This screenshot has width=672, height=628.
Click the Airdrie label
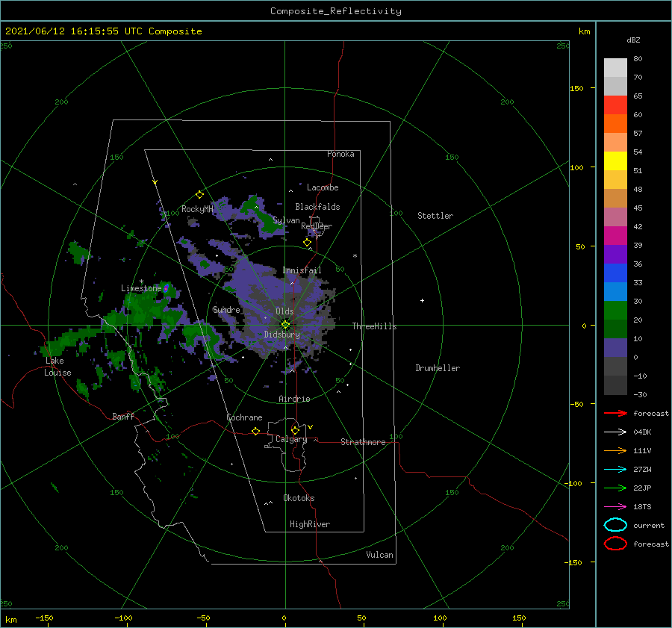coord(294,399)
